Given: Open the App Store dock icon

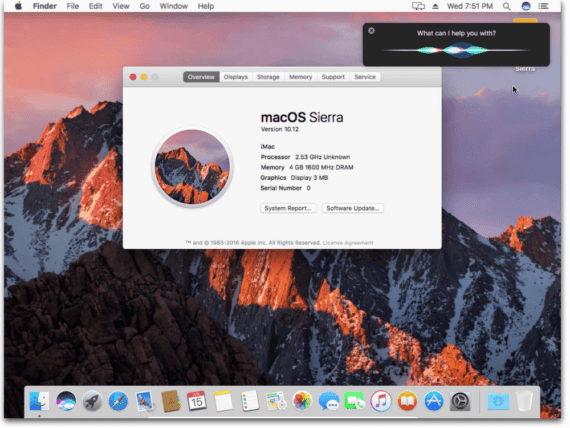Looking at the screenshot, I should (433, 401).
